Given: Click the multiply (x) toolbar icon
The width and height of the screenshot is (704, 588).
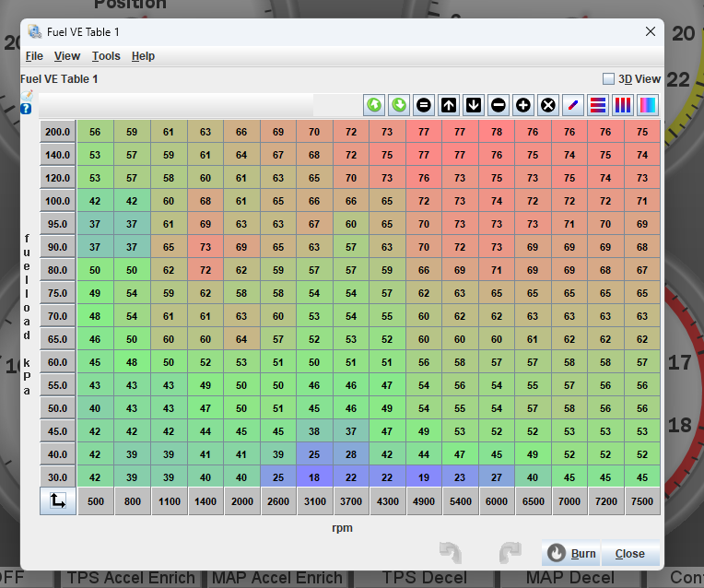Looking at the screenshot, I should [548, 105].
